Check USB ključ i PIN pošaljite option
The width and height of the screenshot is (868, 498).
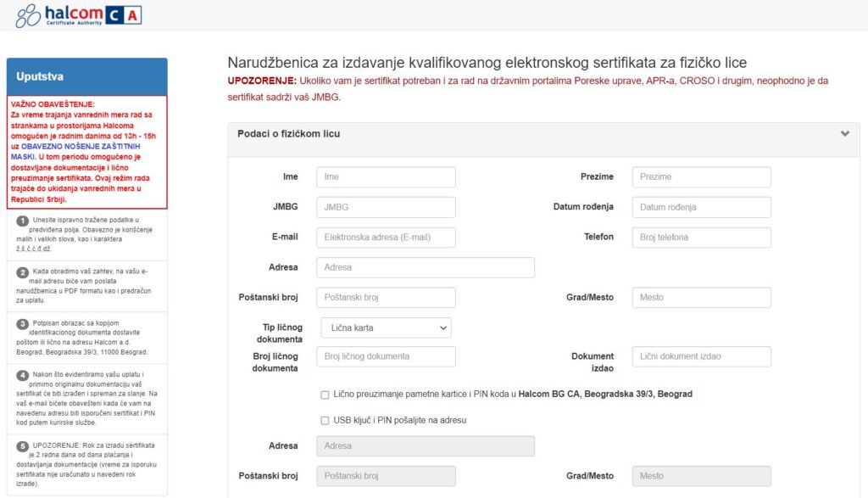325,420
